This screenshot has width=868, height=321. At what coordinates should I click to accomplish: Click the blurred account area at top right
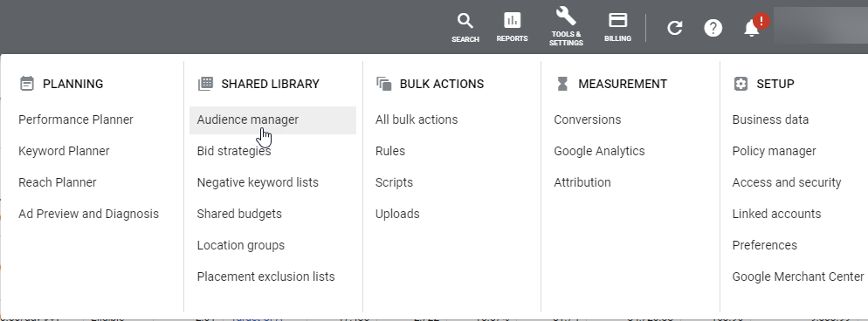pos(820,25)
